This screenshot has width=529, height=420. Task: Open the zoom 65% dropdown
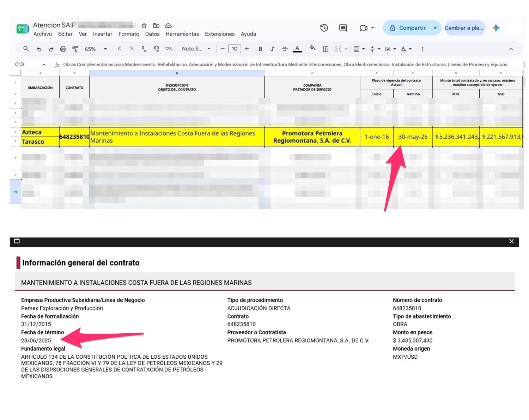[96, 49]
